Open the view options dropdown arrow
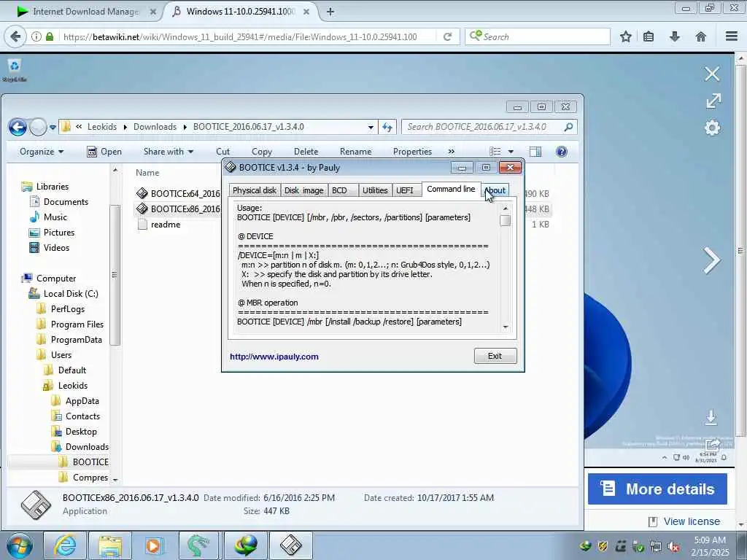747x560 pixels. (511, 152)
